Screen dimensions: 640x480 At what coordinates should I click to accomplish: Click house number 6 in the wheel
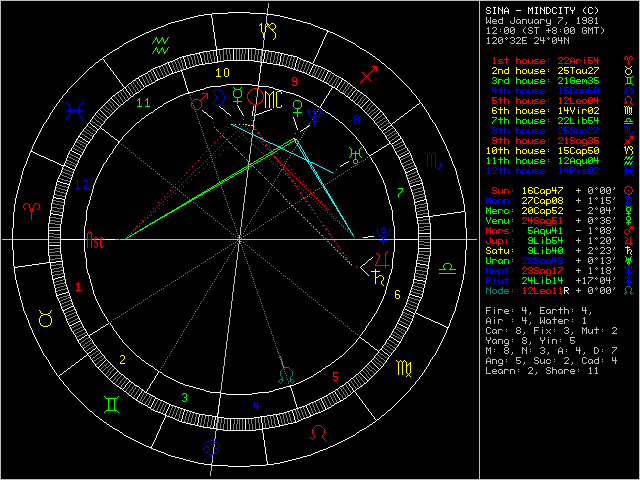click(x=398, y=295)
